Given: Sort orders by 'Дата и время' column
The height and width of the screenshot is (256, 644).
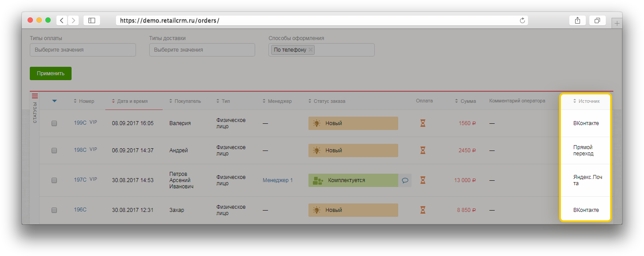Looking at the screenshot, I should [x=132, y=101].
